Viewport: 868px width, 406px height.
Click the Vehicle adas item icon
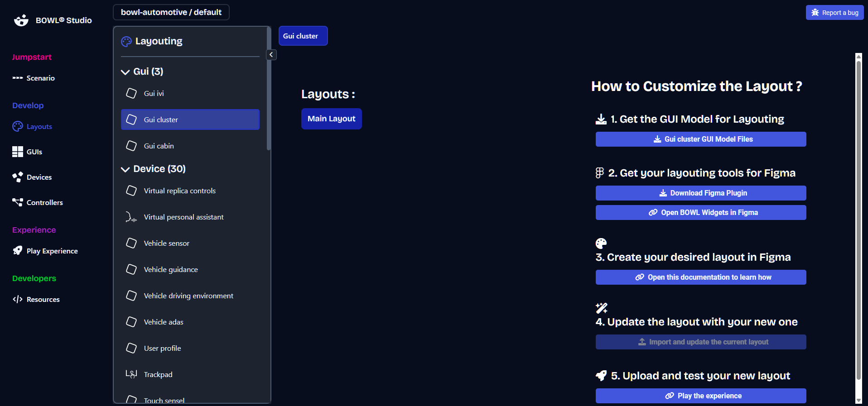[131, 322]
